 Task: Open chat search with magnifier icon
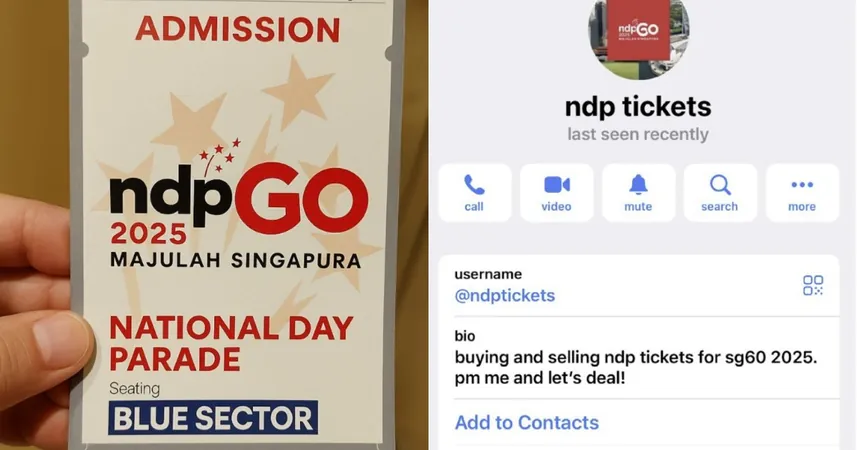click(x=720, y=193)
